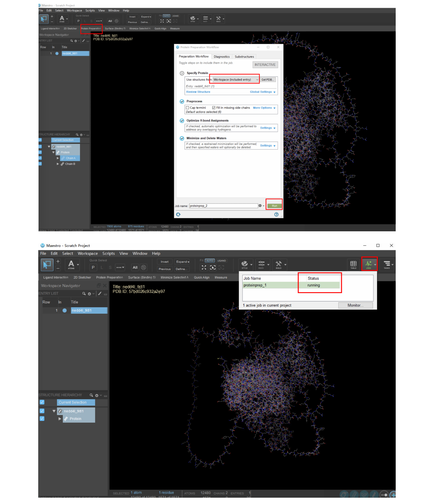Open the Tasks icon in lower Maestro toolbar
This screenshot has width=444, height=504.
coord(387,264)
